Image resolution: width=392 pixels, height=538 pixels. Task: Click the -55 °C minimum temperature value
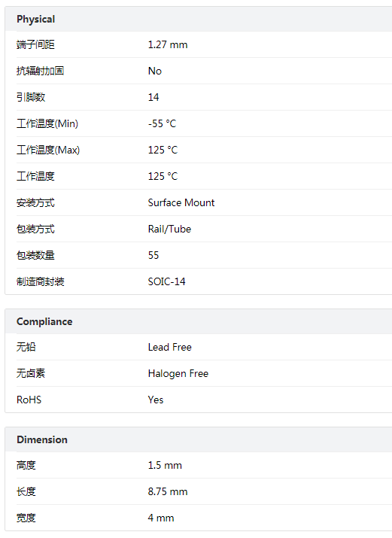162,123
